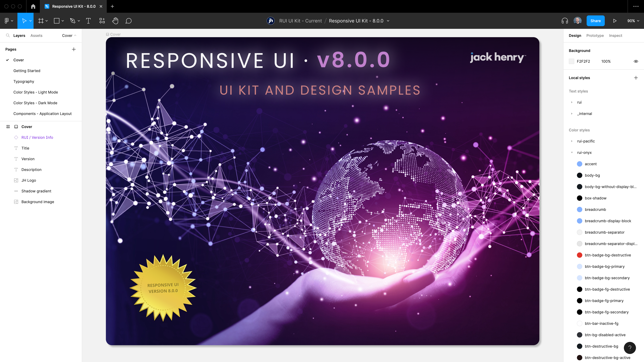The image size is (644, 362).
Task: Open the Figma main menu icon
Action: [x=7, y=21]
